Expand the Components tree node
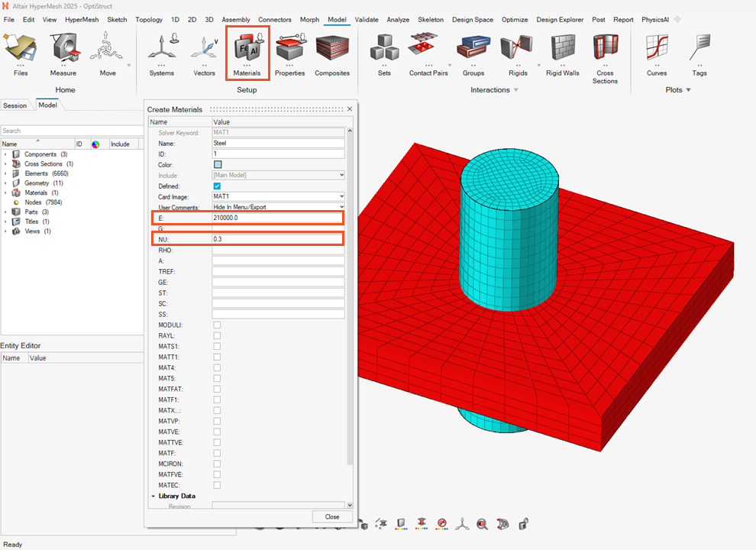The image size is (756, 550). [5, 154]
